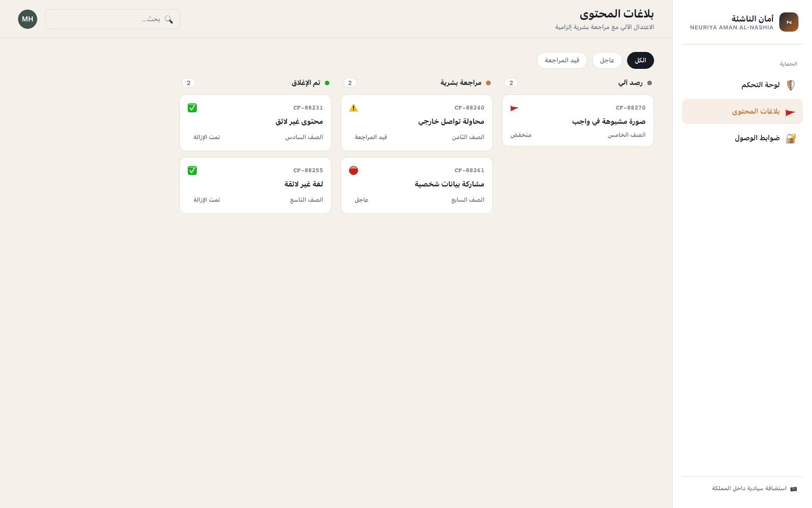The width and height of the screenshot is (812, 508).
Task: Click the green checkmark on card CF-88255
Action: [192, 170]
